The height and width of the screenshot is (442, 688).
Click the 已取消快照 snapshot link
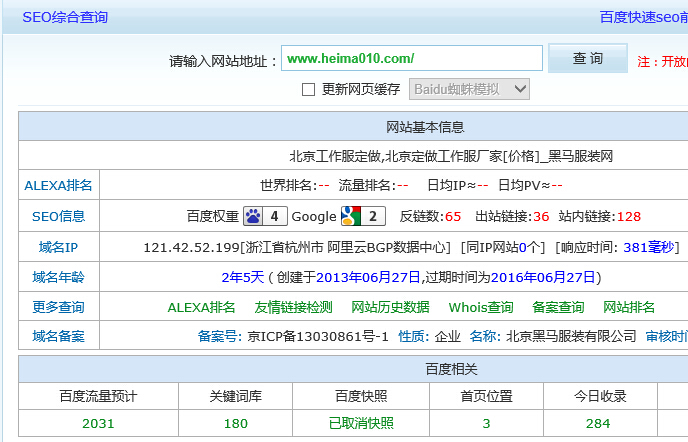tap(361, 424)
